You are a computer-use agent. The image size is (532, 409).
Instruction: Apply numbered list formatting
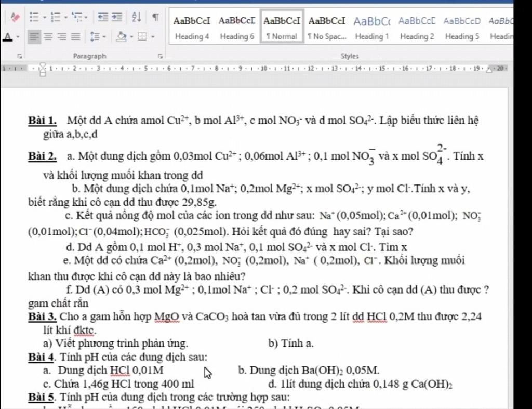[55, 17]
